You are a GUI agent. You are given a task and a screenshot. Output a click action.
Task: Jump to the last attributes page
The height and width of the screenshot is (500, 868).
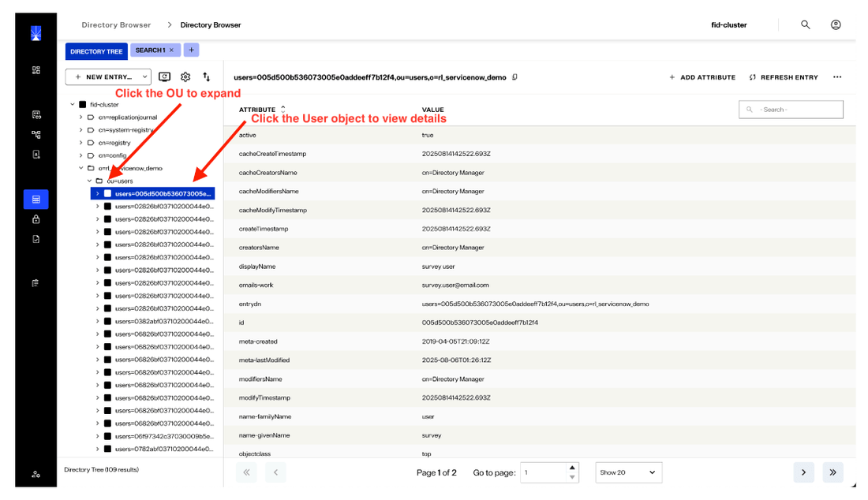[832, 472]
